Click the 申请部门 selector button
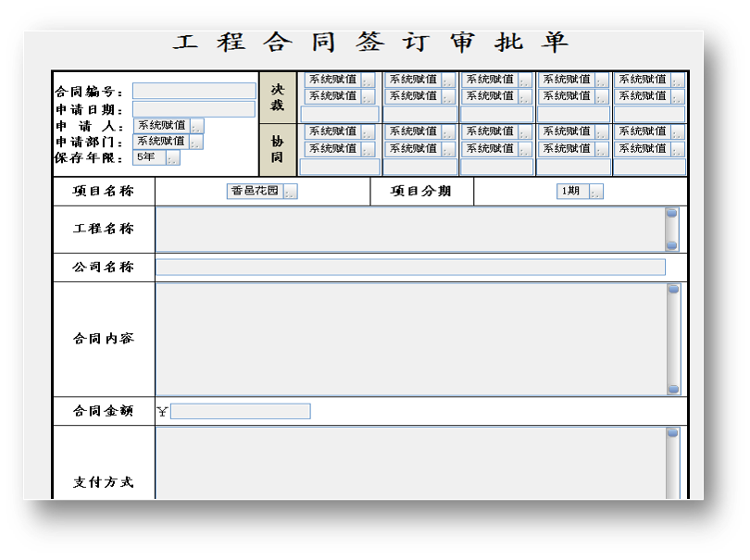Screen dimensions: 750x560 (x=195, y=142)
